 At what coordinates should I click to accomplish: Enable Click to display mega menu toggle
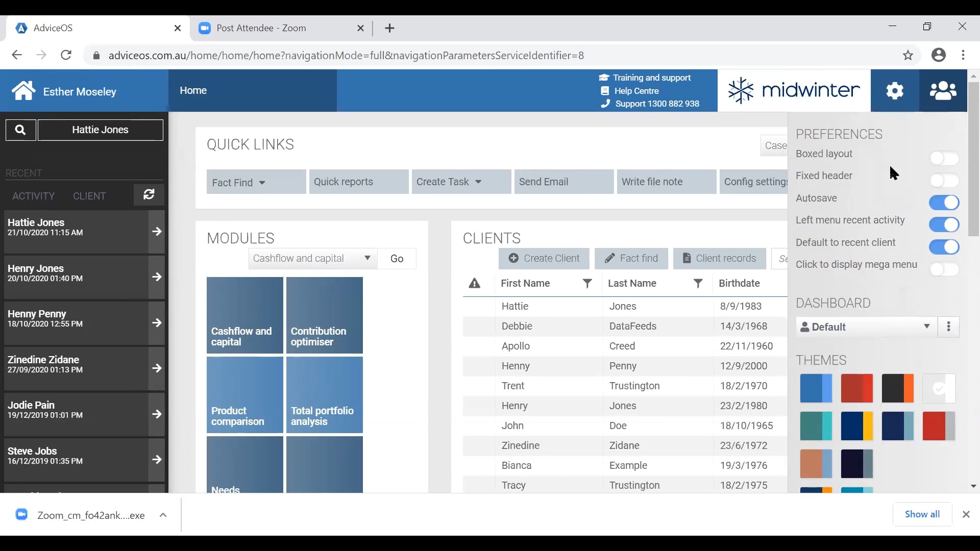[944, 269]
